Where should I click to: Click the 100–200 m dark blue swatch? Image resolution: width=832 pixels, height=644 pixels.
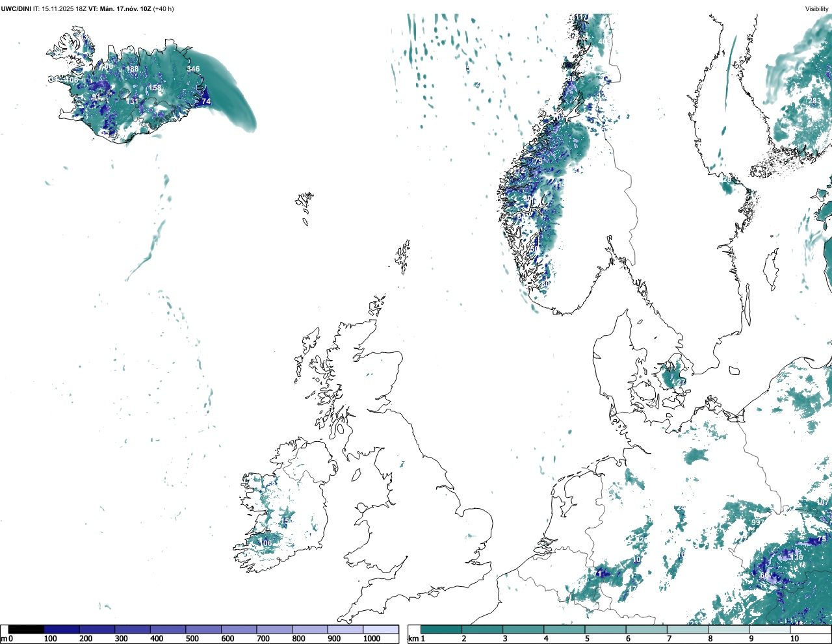tap(62, 629)
